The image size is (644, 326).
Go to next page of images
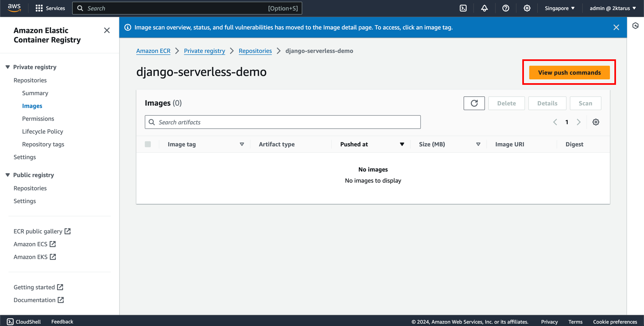point(579,122)
